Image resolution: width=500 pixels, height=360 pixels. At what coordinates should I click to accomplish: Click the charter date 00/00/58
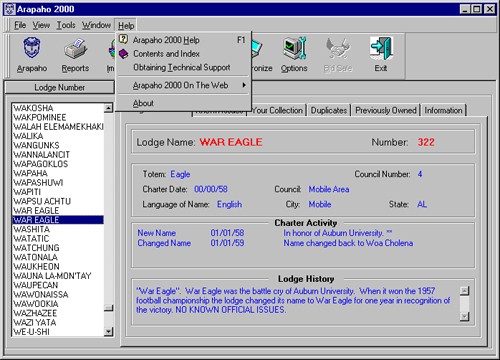click(x=211, y=189)
